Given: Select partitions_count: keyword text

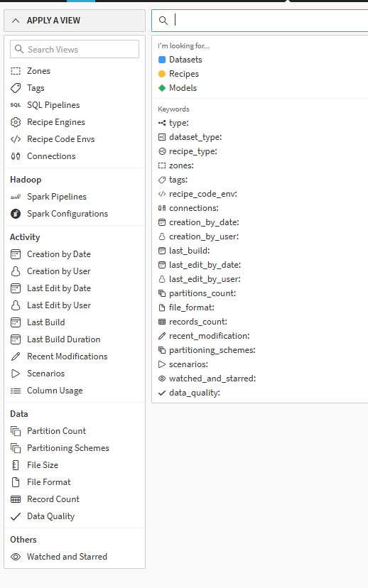Looking at the screenshot, I should 202,293.
